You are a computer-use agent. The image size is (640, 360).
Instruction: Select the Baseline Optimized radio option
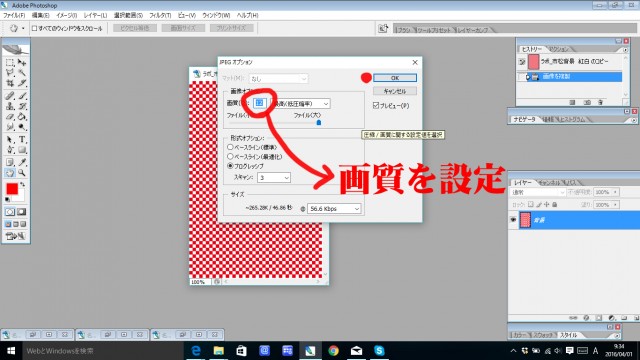(230, 156)
